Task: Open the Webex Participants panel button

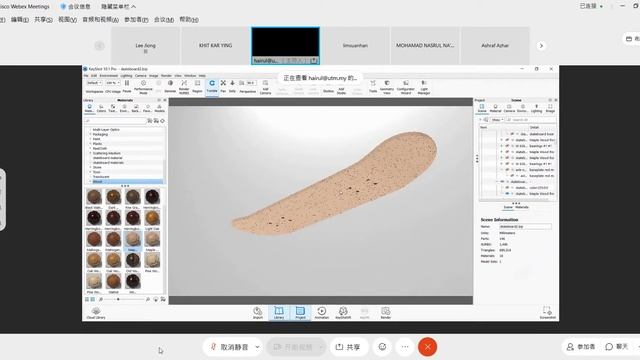Action: click(x=581, y=347)
